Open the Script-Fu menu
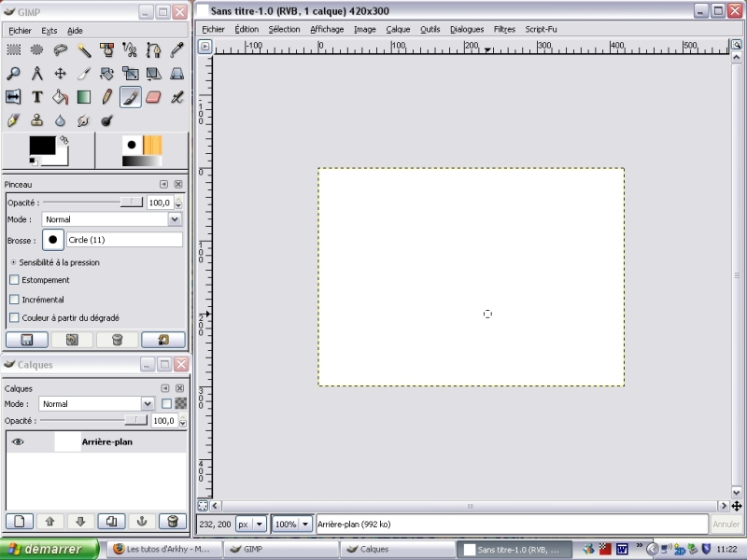 point(541,29)
